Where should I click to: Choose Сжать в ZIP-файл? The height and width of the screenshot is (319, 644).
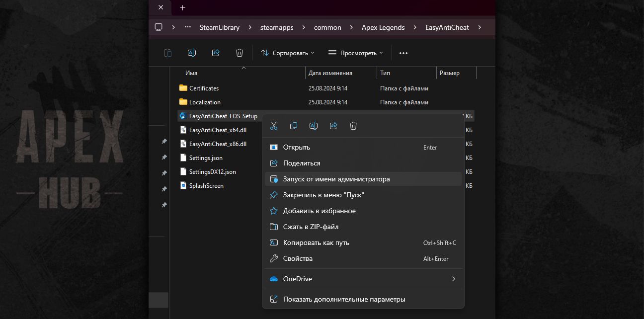363,227
